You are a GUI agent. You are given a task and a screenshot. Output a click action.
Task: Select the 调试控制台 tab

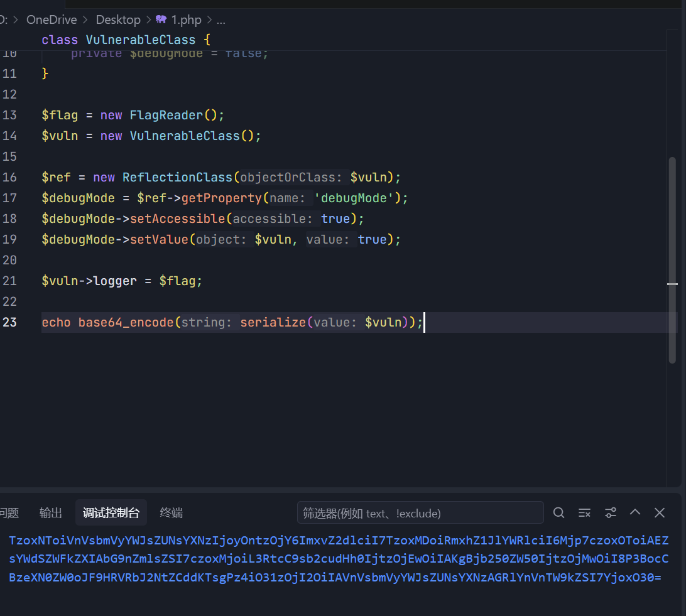pyautogui.click(x=111, y=513)
